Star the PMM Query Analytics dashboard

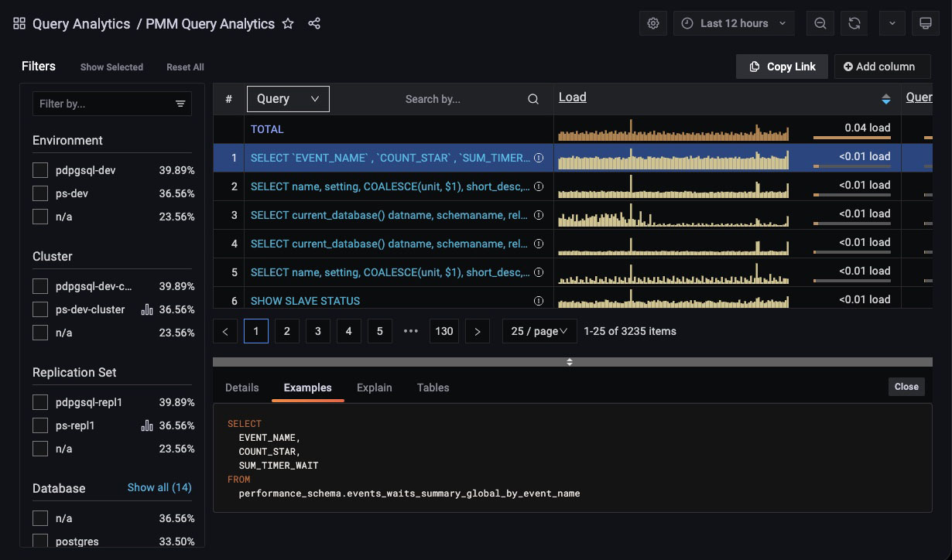(x=288, y=24)
